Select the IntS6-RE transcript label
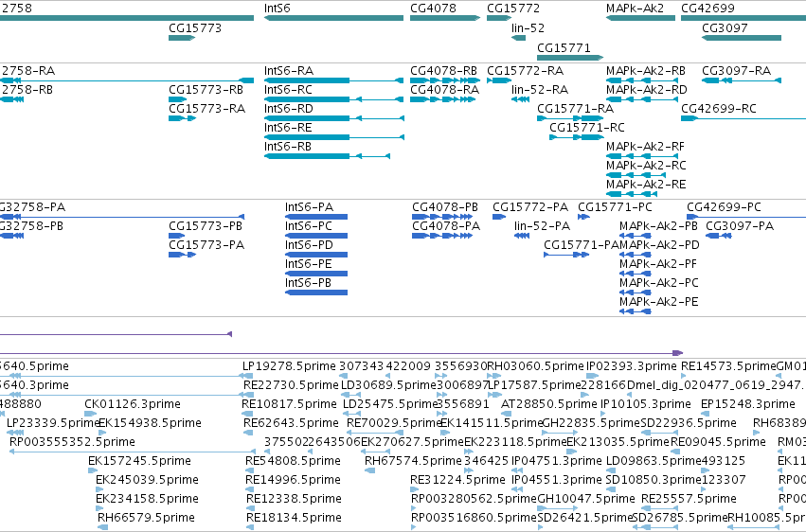Viewport: 806px width, 532px height. (x=288, y=128)
